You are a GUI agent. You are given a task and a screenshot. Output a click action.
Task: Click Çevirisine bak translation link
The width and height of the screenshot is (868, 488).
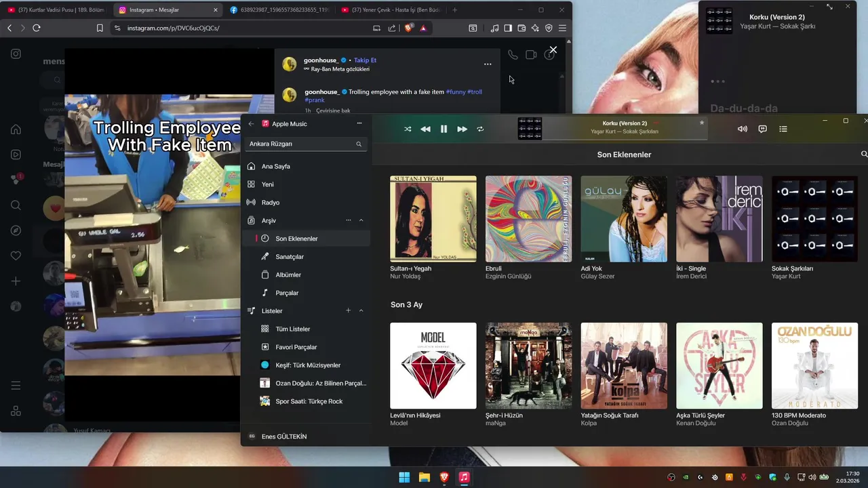(x=333, y=110)
